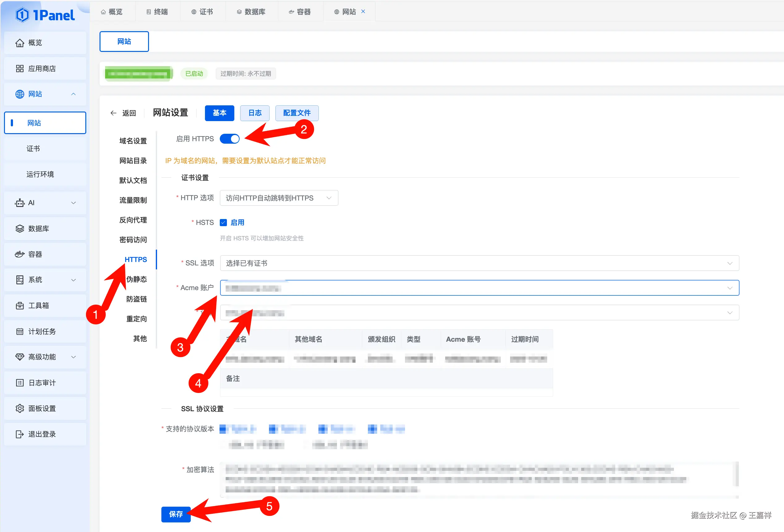Click the 1Panel logo icon
The height and width of the screenshot is (532, 784).
pos(23,15)
